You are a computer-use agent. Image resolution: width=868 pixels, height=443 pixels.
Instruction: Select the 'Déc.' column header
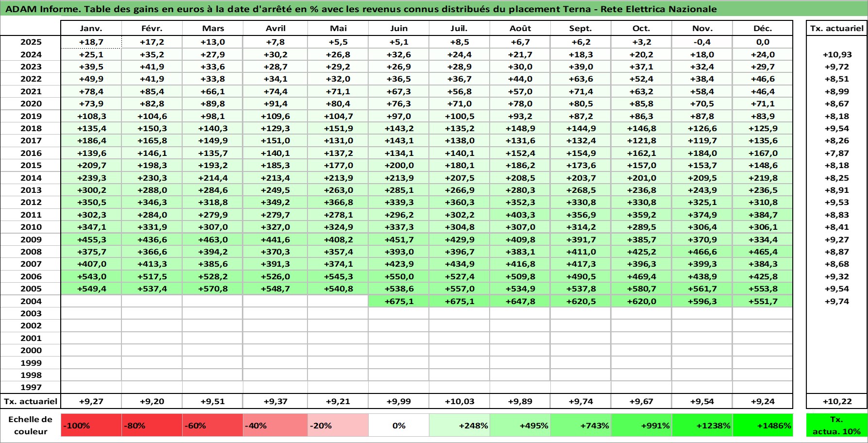point(763,28)
